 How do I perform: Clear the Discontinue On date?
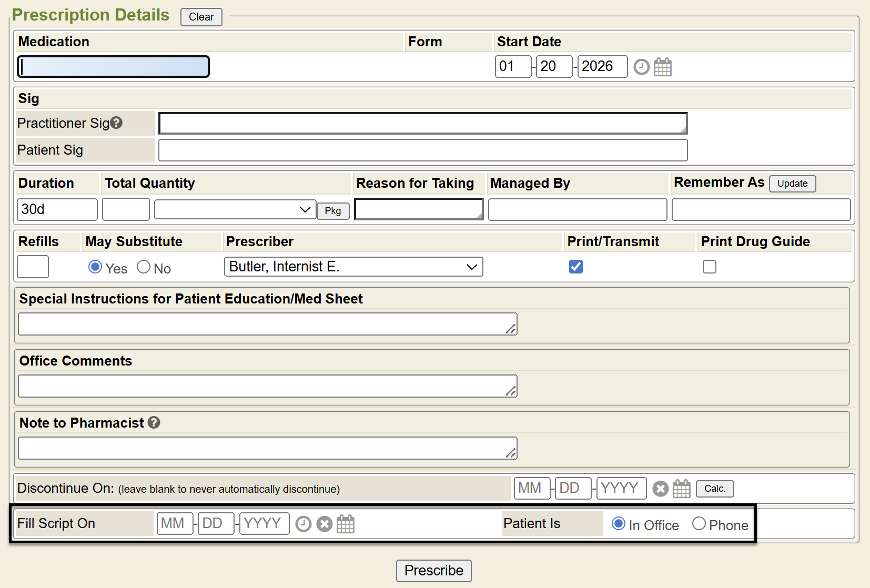(x=661, y=489)
